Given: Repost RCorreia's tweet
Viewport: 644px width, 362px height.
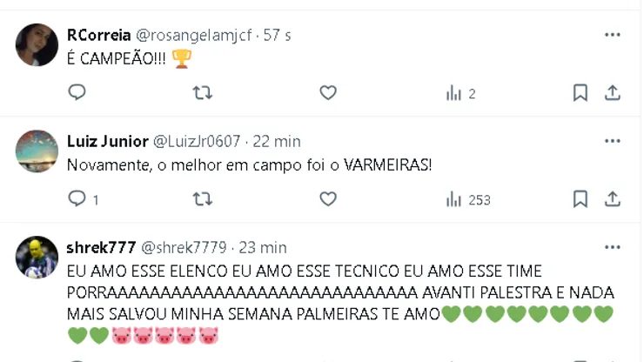Looking at the screenshot, I should click(x=202, y=92).
